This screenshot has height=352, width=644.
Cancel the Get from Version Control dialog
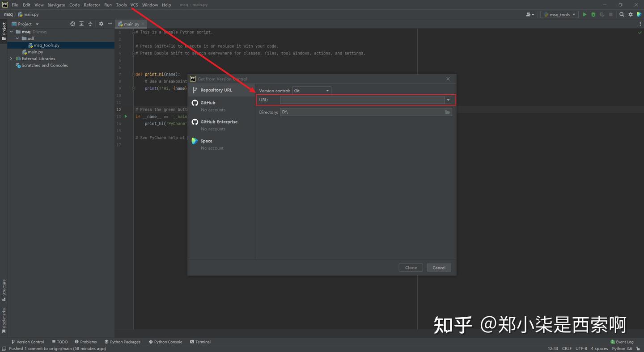[x=438, y=267]
